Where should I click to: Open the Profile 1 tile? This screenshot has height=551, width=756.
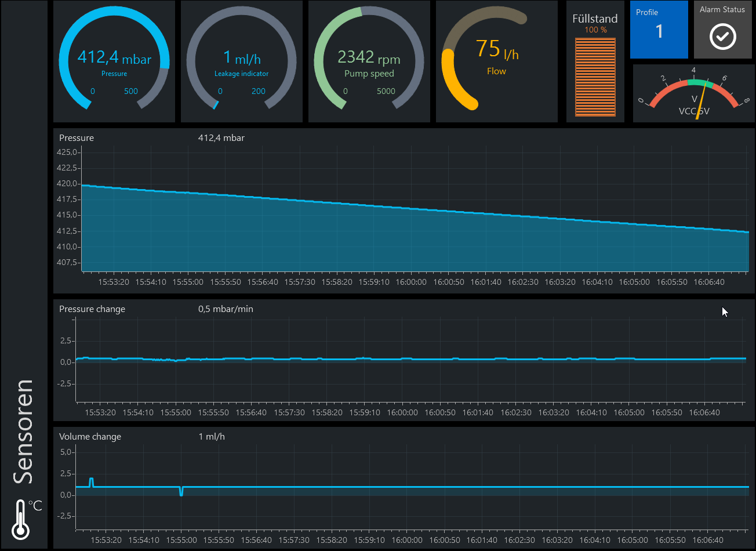pos(659,30)
